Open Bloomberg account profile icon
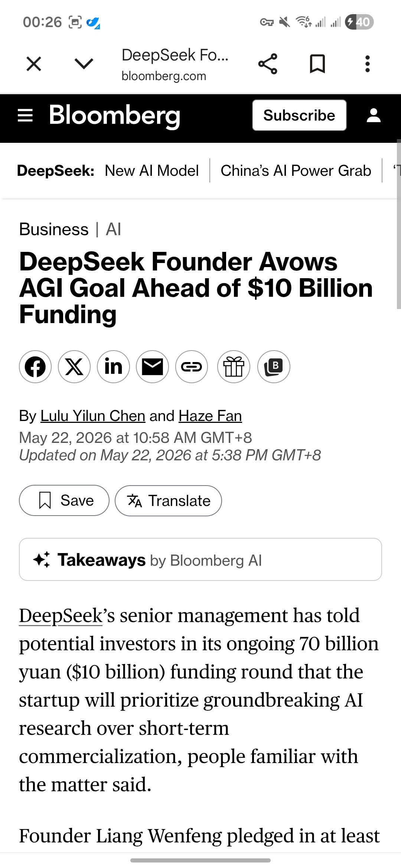This screenshot has height=868, width=401. pyautogui.click(x=374, y=115)
